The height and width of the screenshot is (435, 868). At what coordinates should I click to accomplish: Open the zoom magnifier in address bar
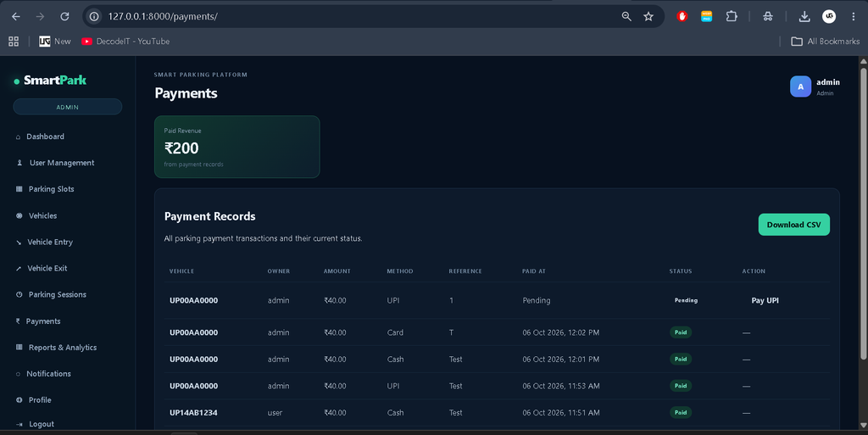[x=626, y=17]
